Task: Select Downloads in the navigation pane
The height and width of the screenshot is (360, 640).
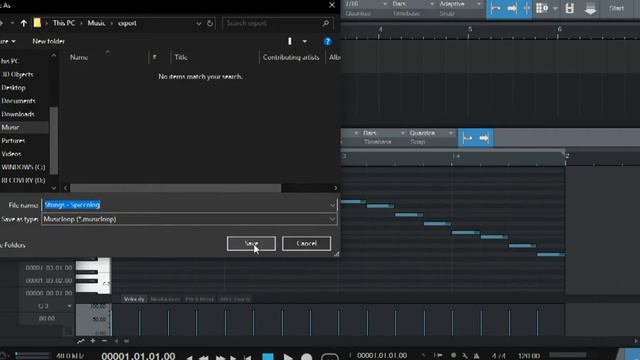Action: point(18,114)
